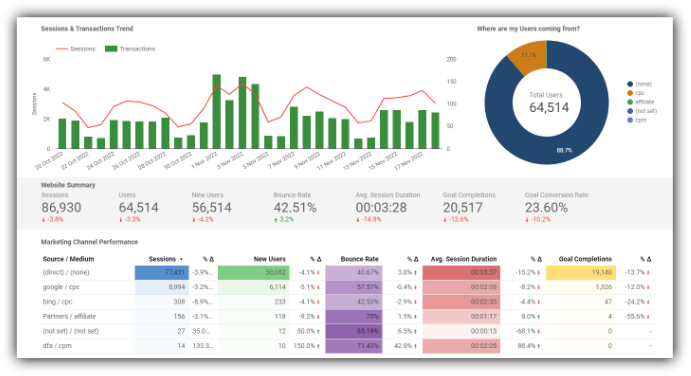691x376 pixels.
Task: Select the bing / cpc row label
Action: pyautogui.click(x=57, y=302)
